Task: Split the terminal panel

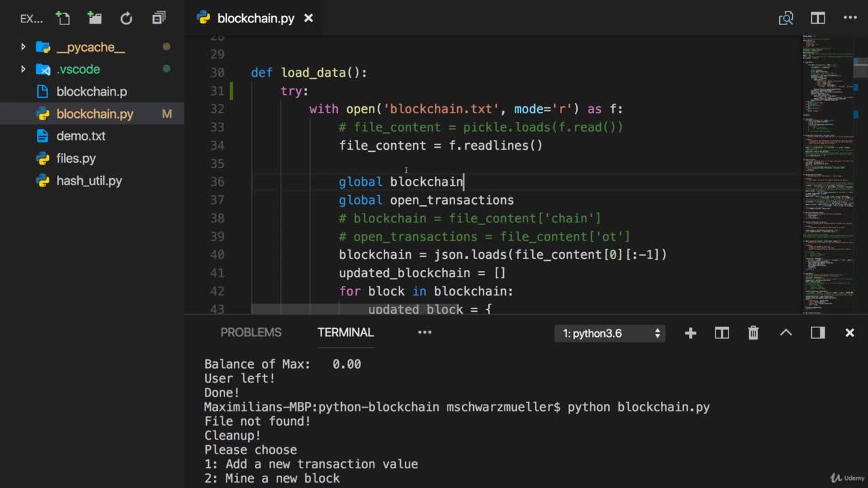Action: point(722,333)
